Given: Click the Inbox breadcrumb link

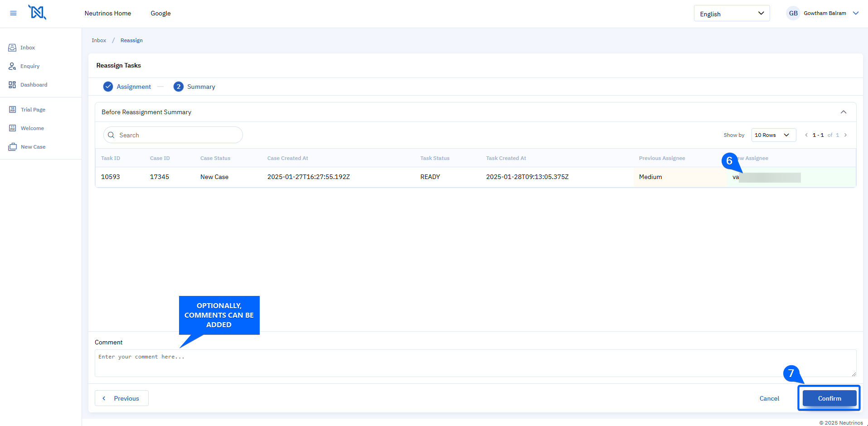Looking at the screenshot, I should tap(99, 40).
